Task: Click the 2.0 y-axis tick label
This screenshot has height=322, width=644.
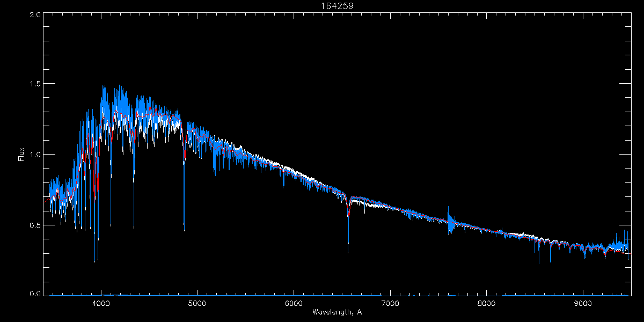Action: click(35, 15)
